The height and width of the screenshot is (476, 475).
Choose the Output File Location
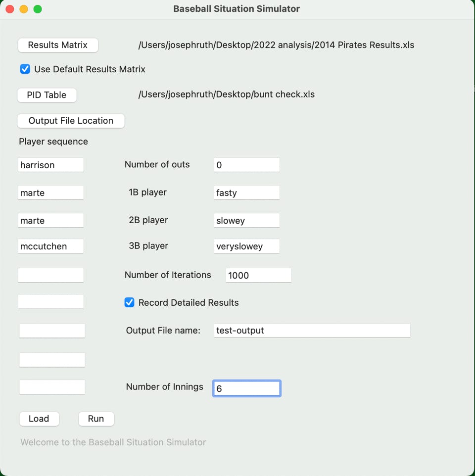(x=71, y=121)
